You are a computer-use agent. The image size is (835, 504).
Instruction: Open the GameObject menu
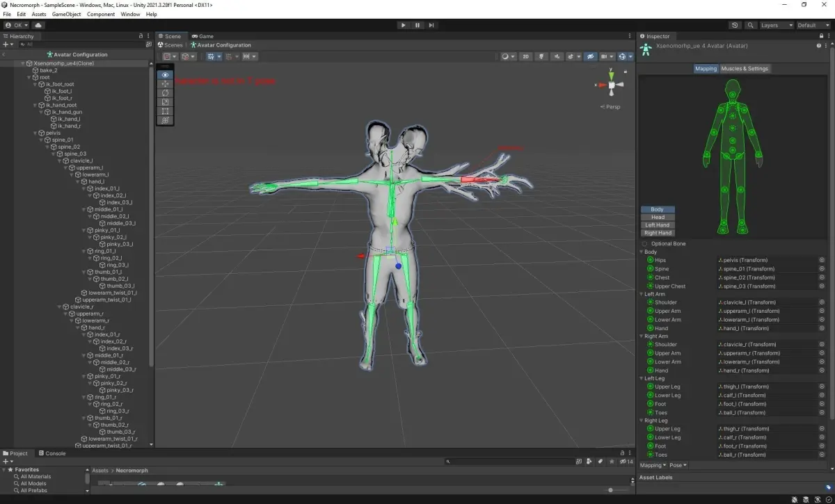67,14
